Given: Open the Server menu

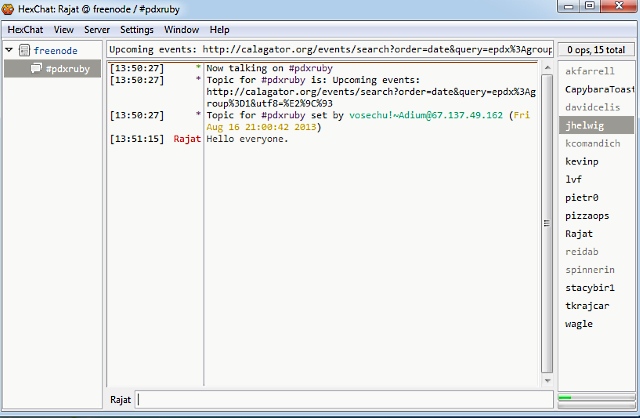Looking at the screenshot, I should point(97,30).
